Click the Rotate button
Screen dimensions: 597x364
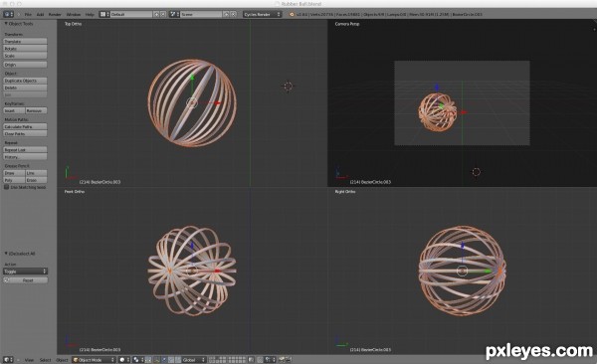tap(25, 49)
